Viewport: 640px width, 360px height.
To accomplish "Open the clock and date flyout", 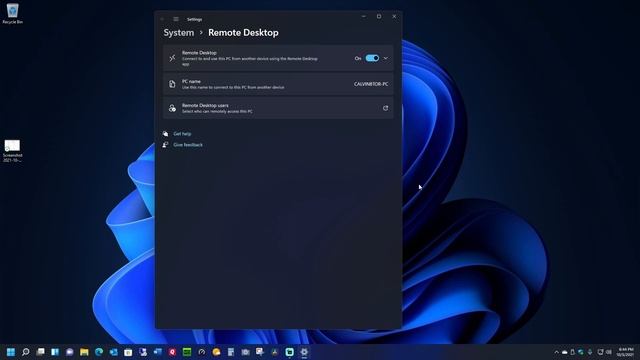I will (625, 352).
